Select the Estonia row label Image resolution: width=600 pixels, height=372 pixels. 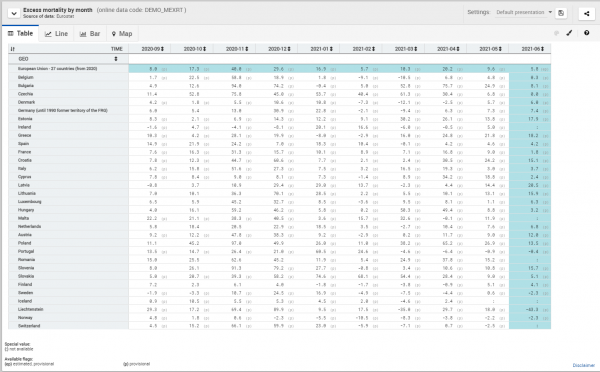(25, 119)
